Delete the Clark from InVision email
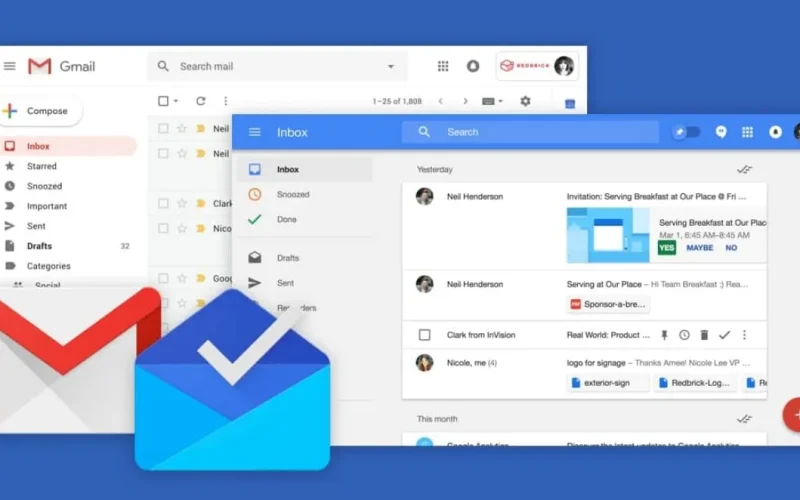 point(704,335)
